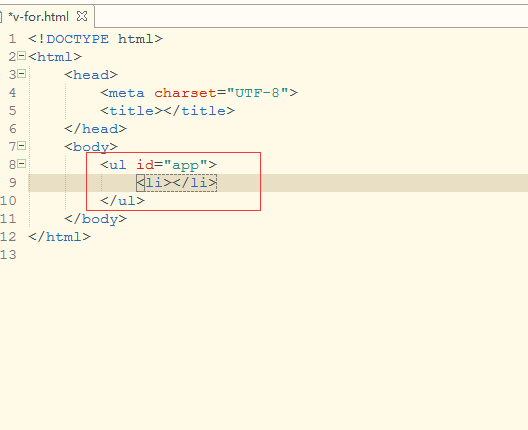Collapse the body block on line 7
528x430 pixels.
(22, 146)
